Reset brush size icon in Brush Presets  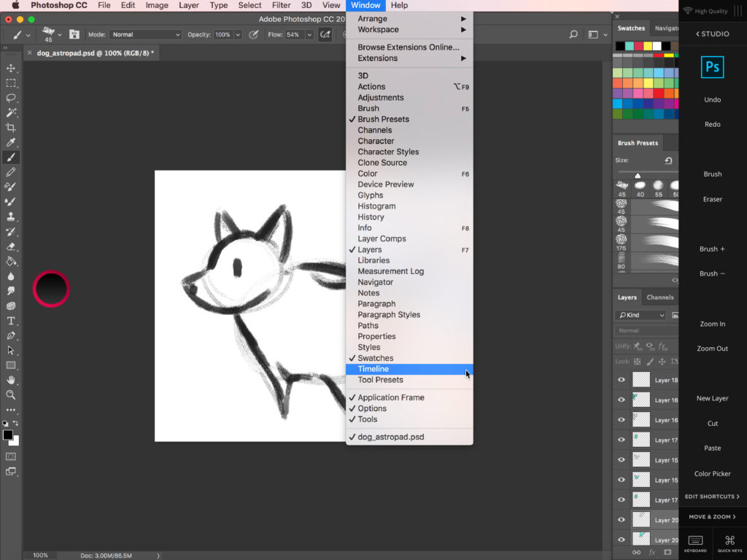(668, 160)
